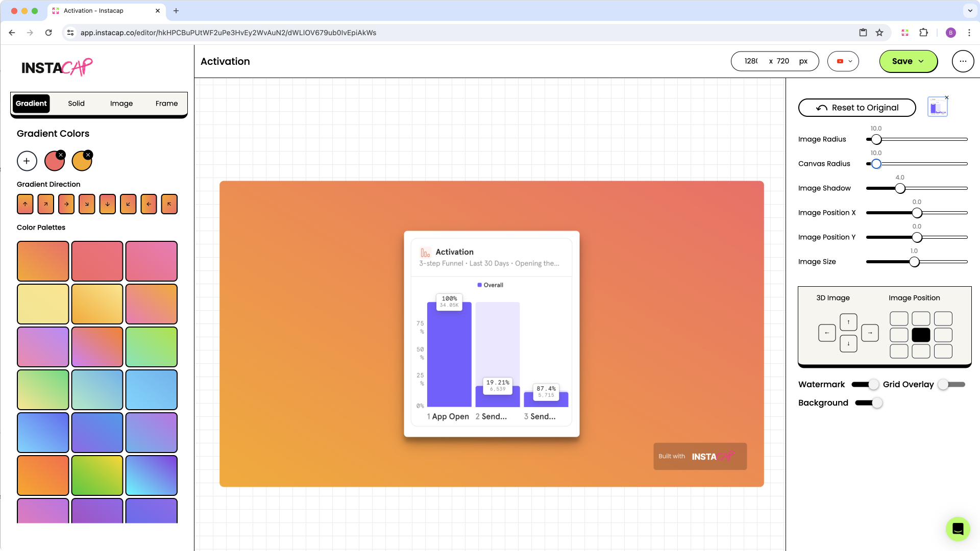
Task: Toggle the Background switch off
Action: pyautogui.click(x=868, y=403)
